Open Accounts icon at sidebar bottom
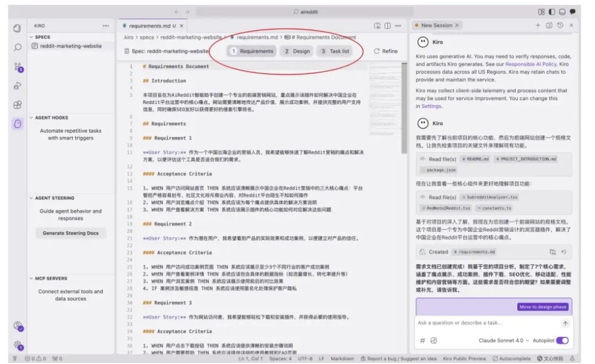This screenshot has height=364, width=595. (18, 326)
